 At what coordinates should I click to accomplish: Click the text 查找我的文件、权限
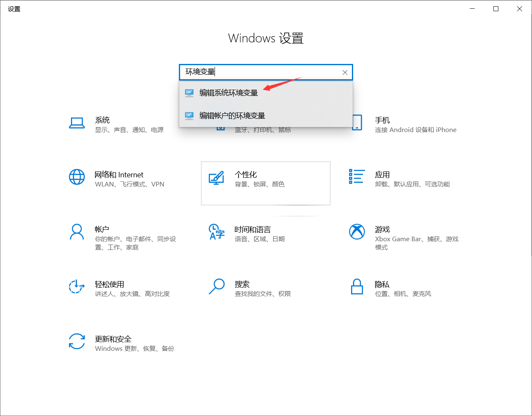coord(263,294)
